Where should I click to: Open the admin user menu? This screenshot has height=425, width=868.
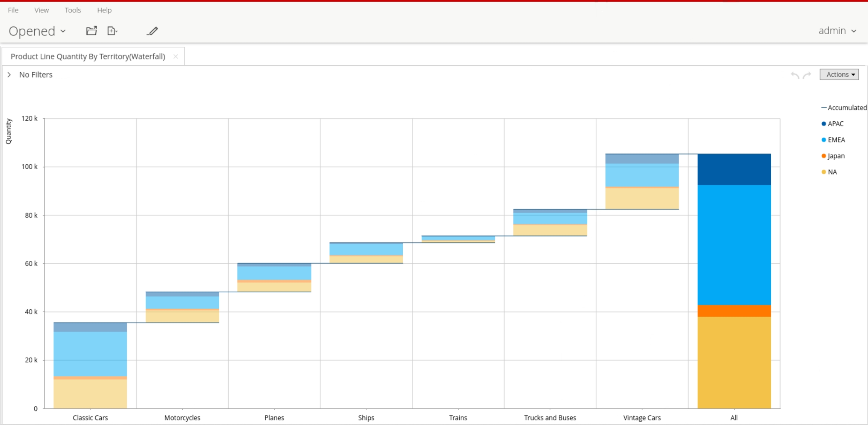coord(837,31)
